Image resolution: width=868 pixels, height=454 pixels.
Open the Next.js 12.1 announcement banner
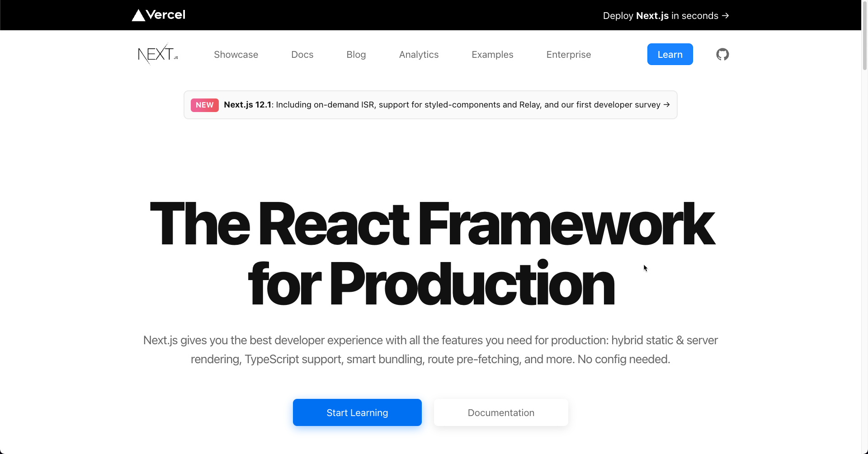click(x=430, y=105)
